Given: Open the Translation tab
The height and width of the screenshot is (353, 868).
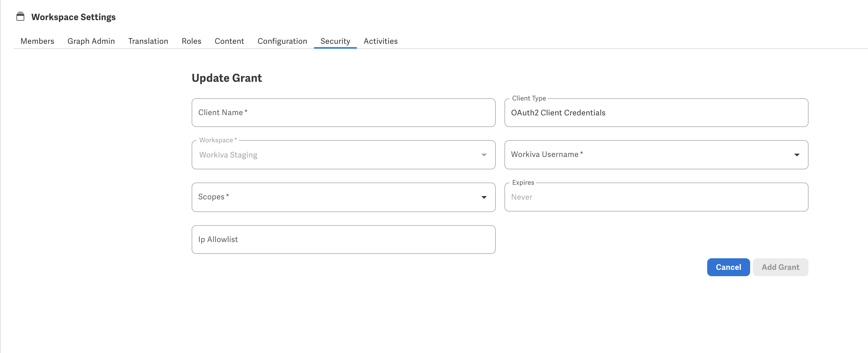Looking at the screenshot, I should (x=148, y=41).
